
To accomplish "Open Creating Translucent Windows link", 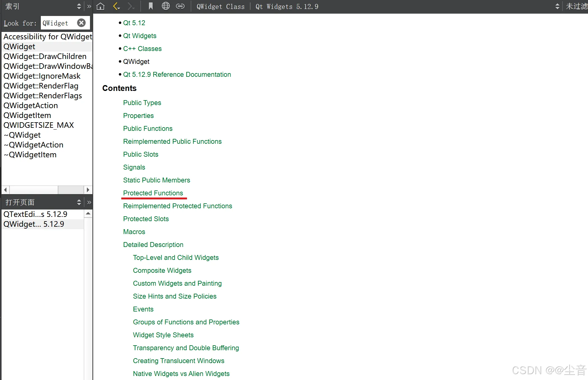I will click(178, 361).
